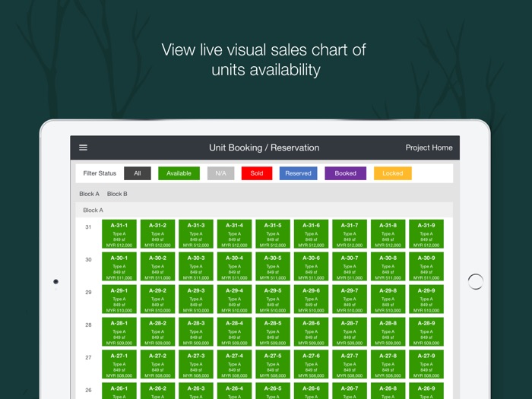Image resolution: width=532 pixels, height=399 pixels.
Task: Show only Locked units
Action: 392,173
